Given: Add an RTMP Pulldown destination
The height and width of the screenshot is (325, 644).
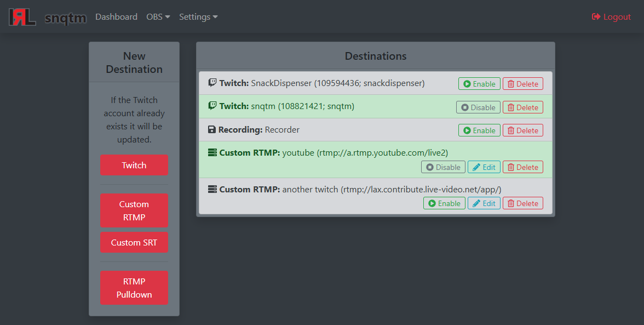Looking at the screenshot, I should pyautogui.click(x=134, y=288).
